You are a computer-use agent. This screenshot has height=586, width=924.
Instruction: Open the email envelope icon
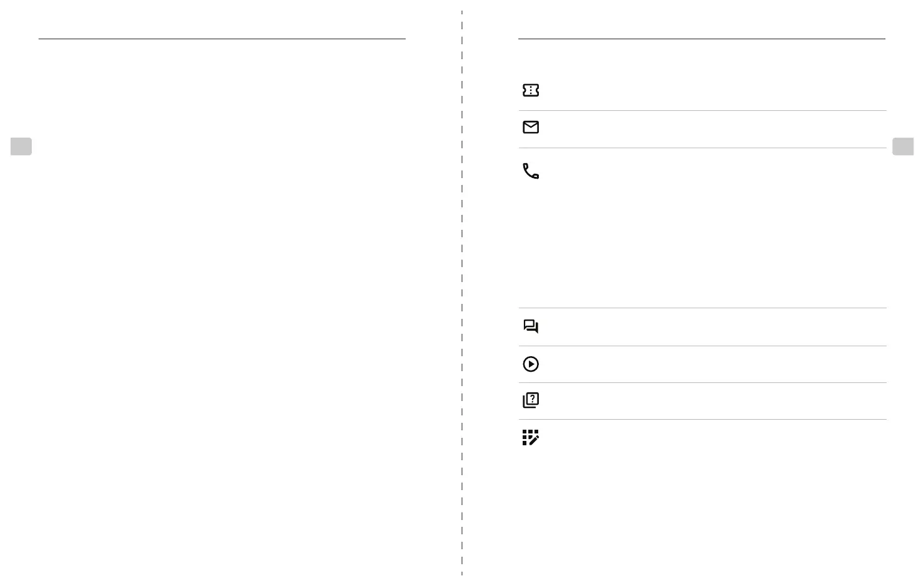pyautogui.click(x=530, y=128)
